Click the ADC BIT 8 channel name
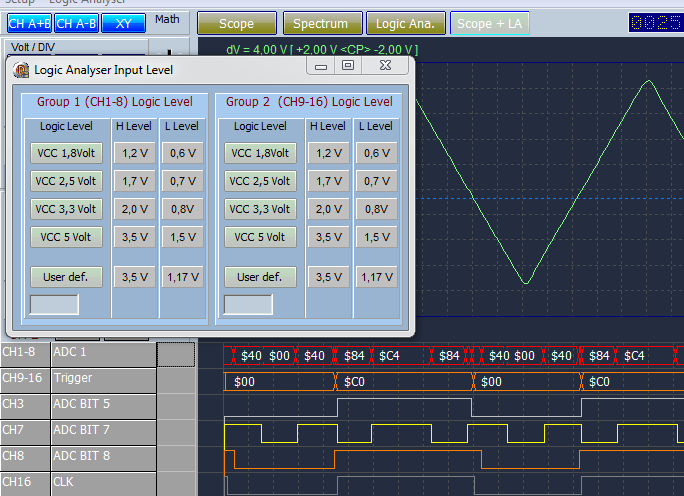Viewport: 684px width, 496px height. [x=103, y=458]
